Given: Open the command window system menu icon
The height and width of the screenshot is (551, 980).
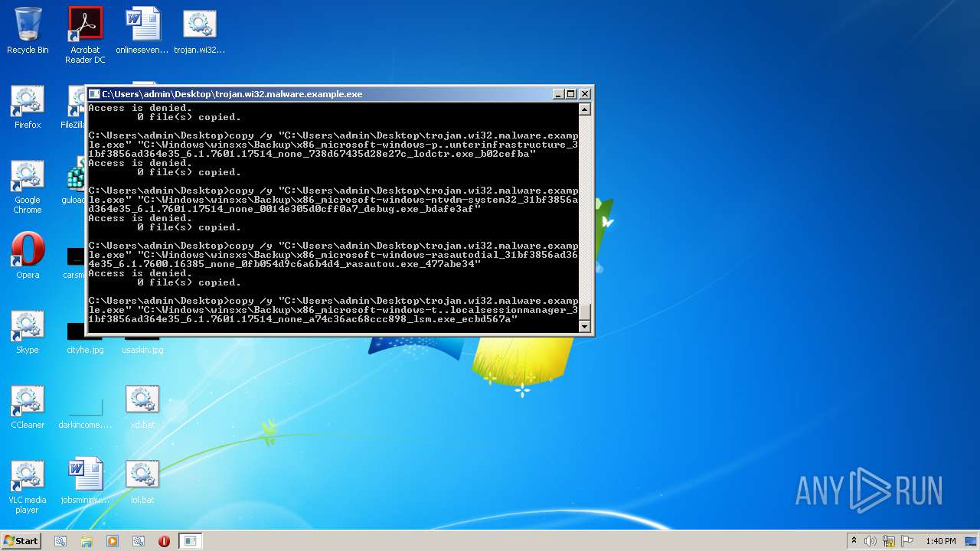Looking at the screenshot, I should click(x=94, y=94).
